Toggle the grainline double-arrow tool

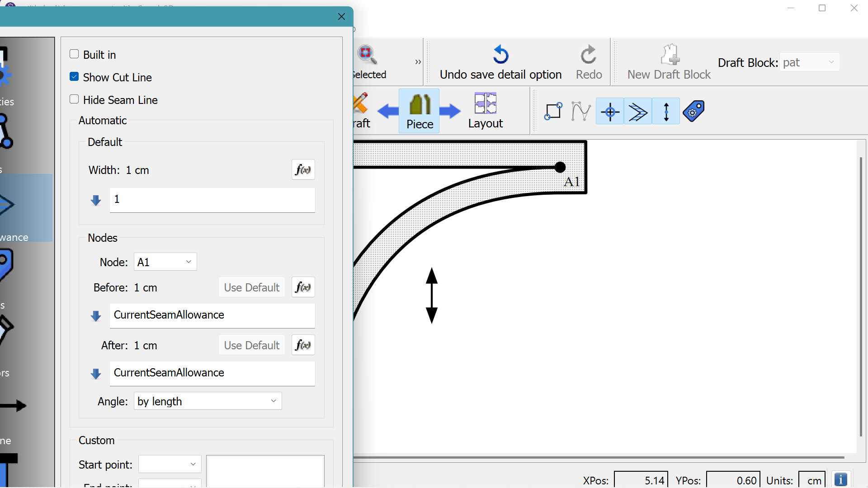click(666, 112)
